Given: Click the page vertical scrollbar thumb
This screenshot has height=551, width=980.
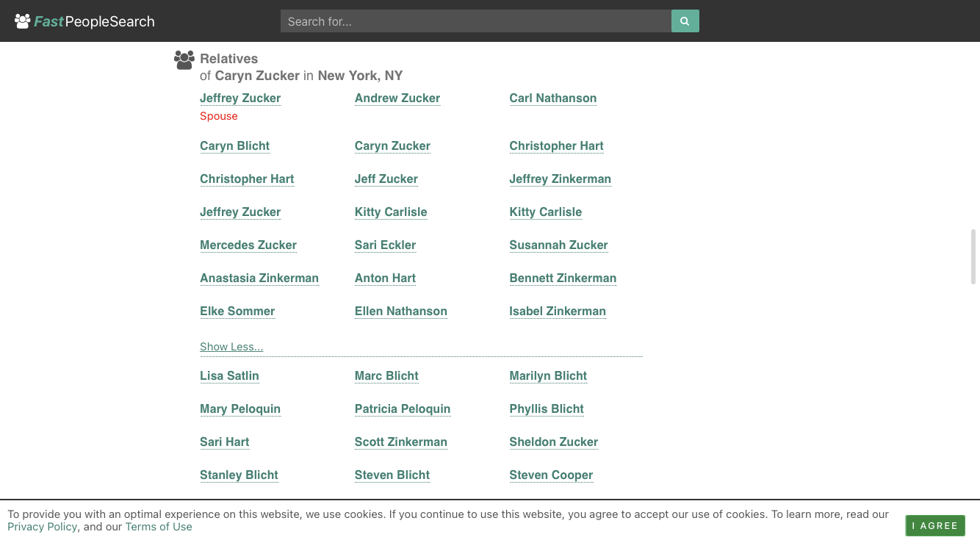Looking at the screenshot, I should 973,256.
